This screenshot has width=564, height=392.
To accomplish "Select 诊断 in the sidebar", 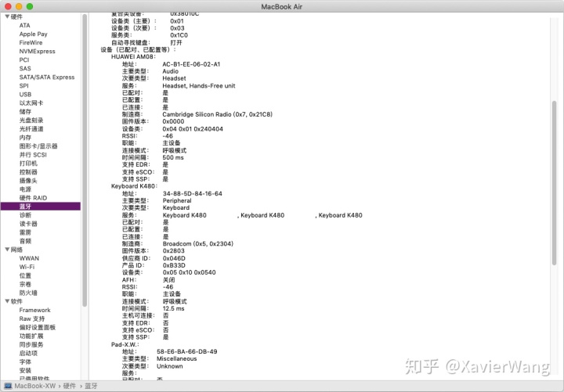I will (x=25, y=215).
